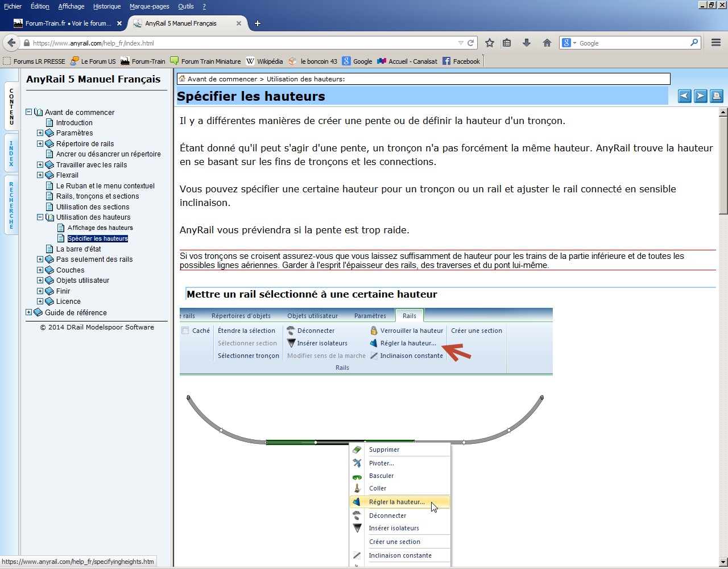Open the Forums LR PRESSE bookmark

pyautogui.click(x=34, y=61)
